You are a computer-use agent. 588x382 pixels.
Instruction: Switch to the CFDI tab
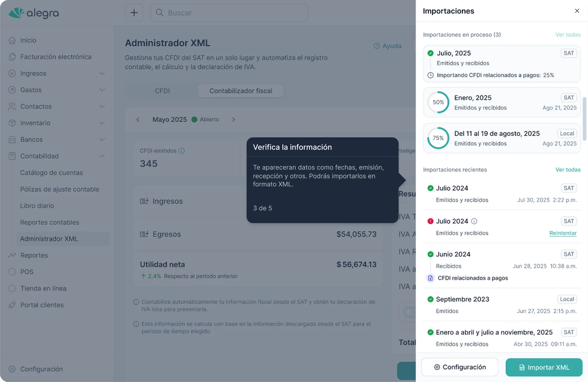[x=162, y=91]
